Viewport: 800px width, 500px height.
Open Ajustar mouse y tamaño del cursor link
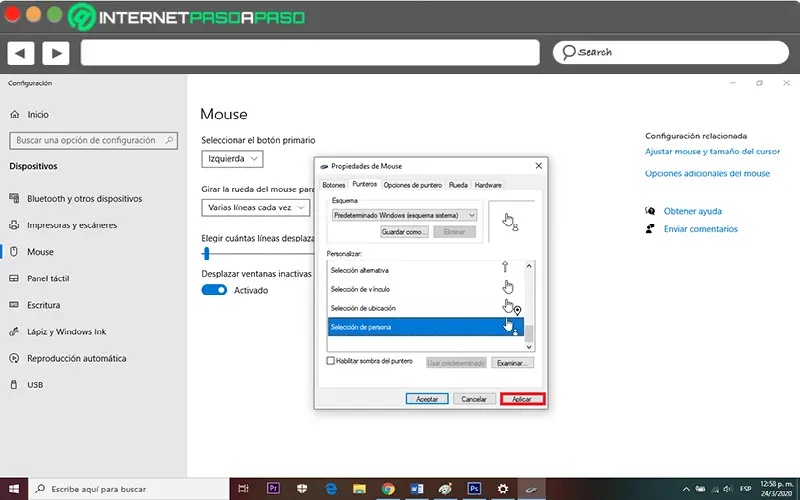pyautogui.click(x=712, y=152)
